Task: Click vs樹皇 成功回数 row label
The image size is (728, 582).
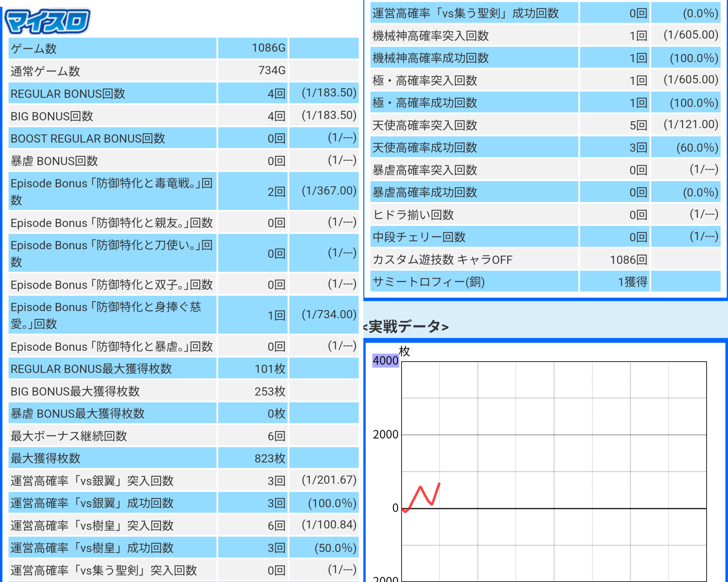Action: (x=92, y=548)
